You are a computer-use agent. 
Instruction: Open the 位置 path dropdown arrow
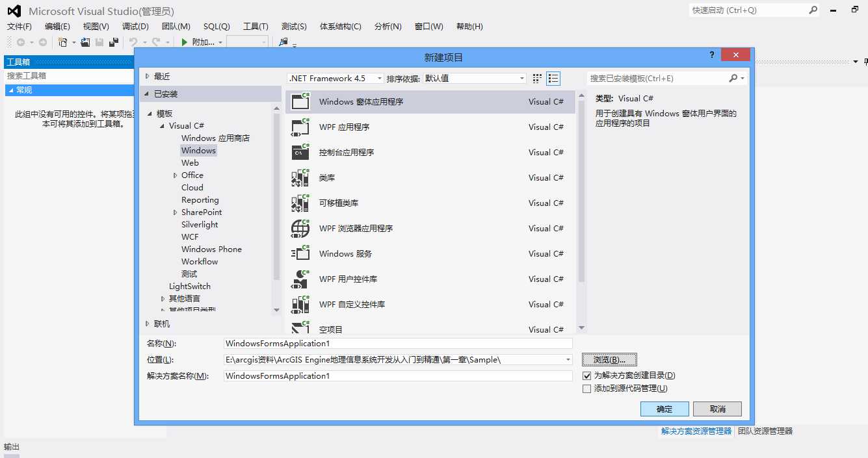pyautogui.click(x=568, y=359)
